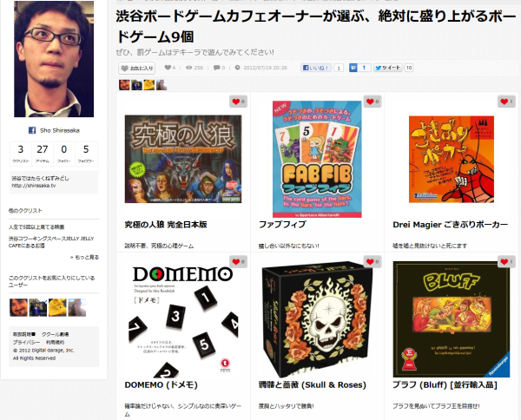Like the DOMEMO item with heart icon
Screen dimensions: 521x420
tap(238, 261)
